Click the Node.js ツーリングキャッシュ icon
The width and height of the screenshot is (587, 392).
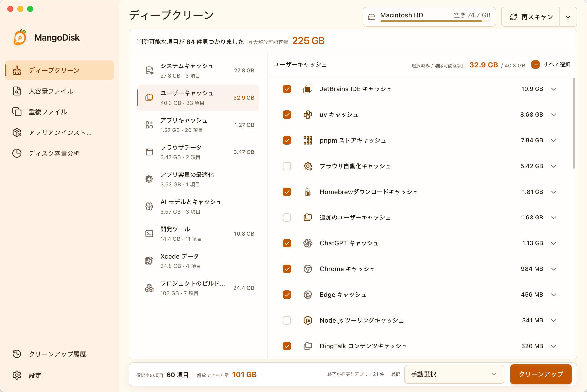click(308, 320)
